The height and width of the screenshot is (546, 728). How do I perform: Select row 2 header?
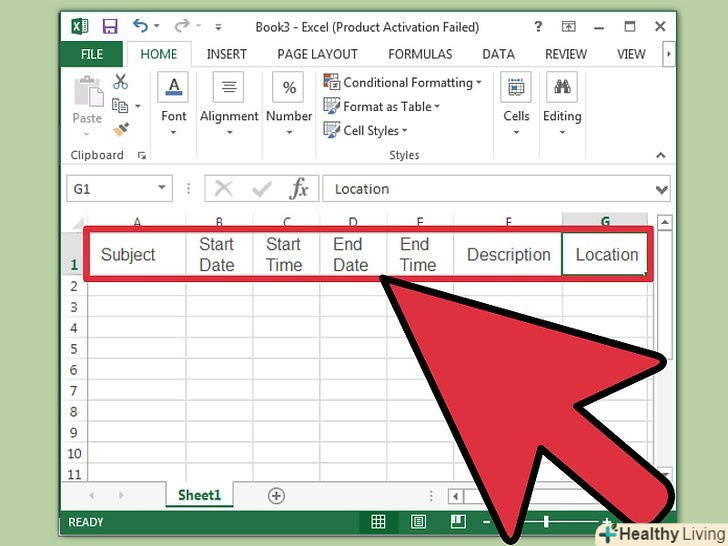click(x=74, y=286)
